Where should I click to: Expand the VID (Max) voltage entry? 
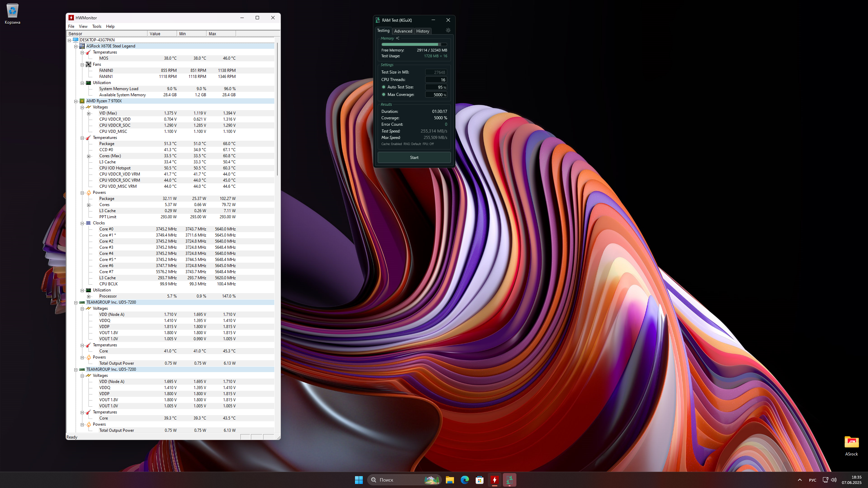point(89,114)
